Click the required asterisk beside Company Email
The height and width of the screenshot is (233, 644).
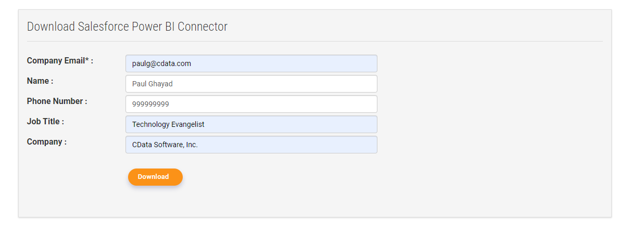click(x=86, y=60)
